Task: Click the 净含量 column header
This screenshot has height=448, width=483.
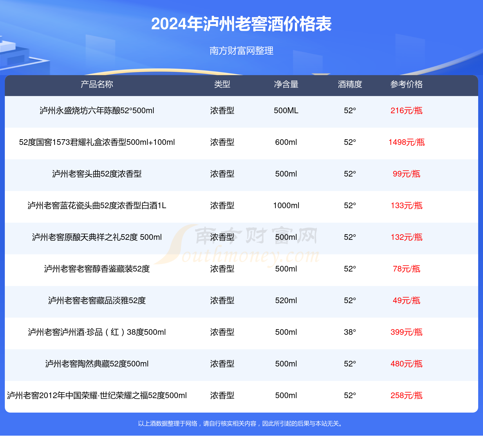Action: coord(286,84)
